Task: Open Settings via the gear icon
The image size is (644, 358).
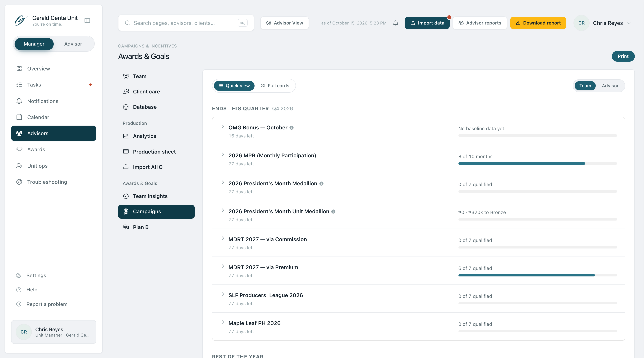Action: click(19, 275)
